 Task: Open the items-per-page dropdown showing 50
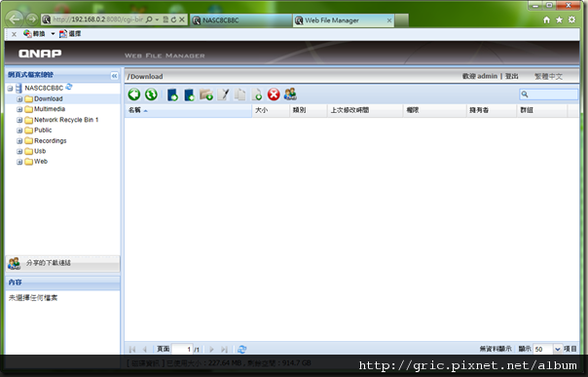(x=558, y=350)
